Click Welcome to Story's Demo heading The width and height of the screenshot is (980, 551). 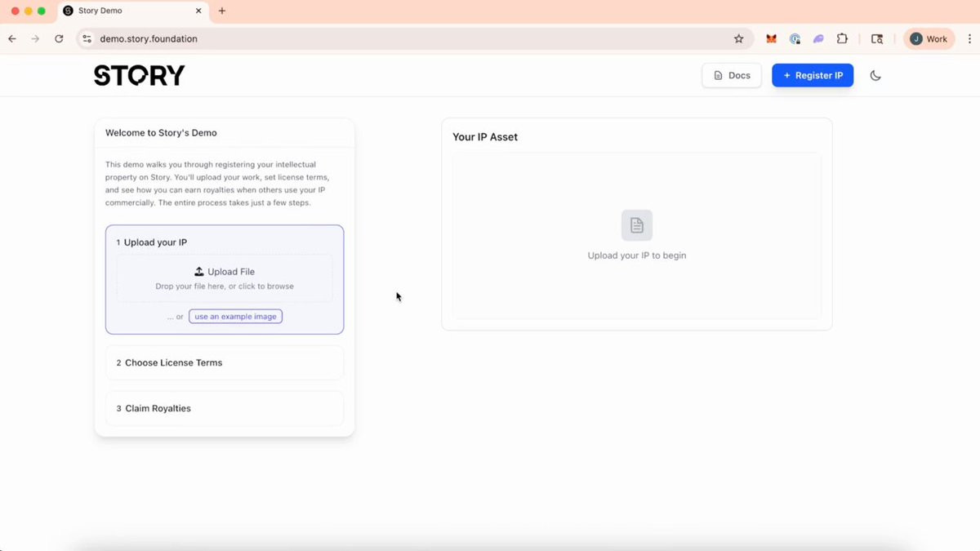(161, 132)
